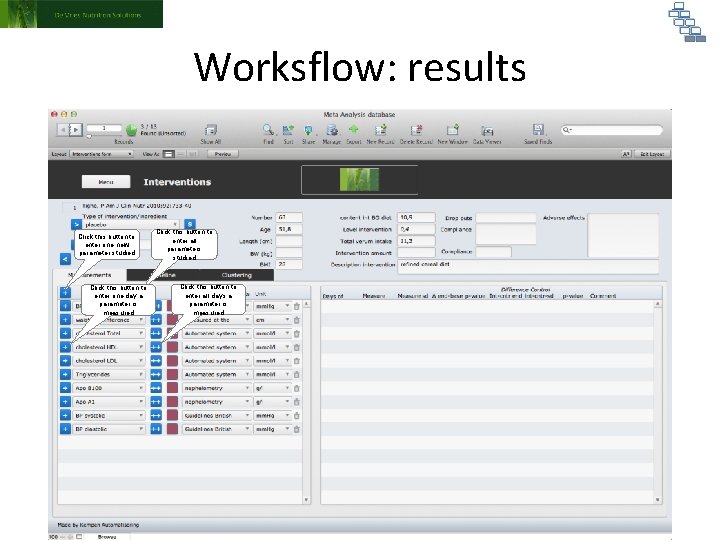
Task: Click red color square on Apo A1 row
Action: pos(172,402)
